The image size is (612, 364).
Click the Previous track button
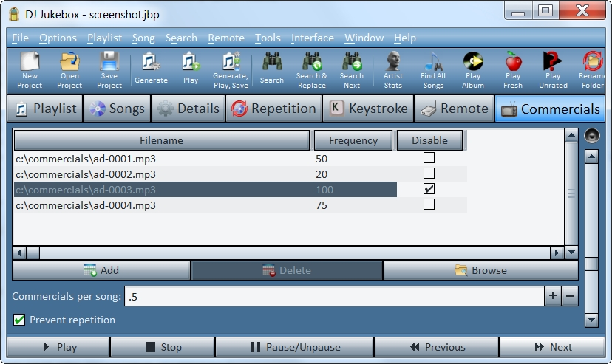436,347
